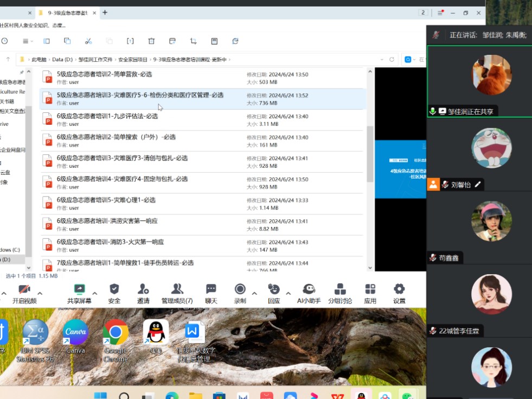Open the 应用 apps icon
This screenshot has width=532, height=399.
click(370, 289)
